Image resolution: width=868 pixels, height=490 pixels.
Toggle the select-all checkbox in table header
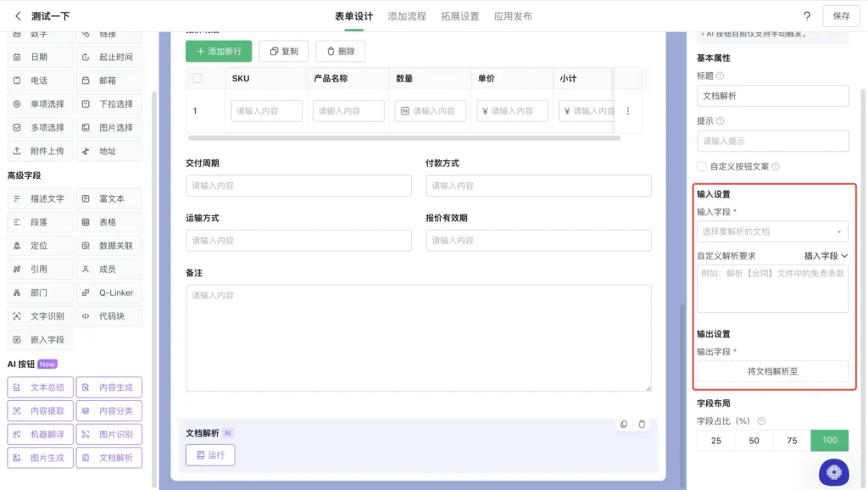pos(198,78)
